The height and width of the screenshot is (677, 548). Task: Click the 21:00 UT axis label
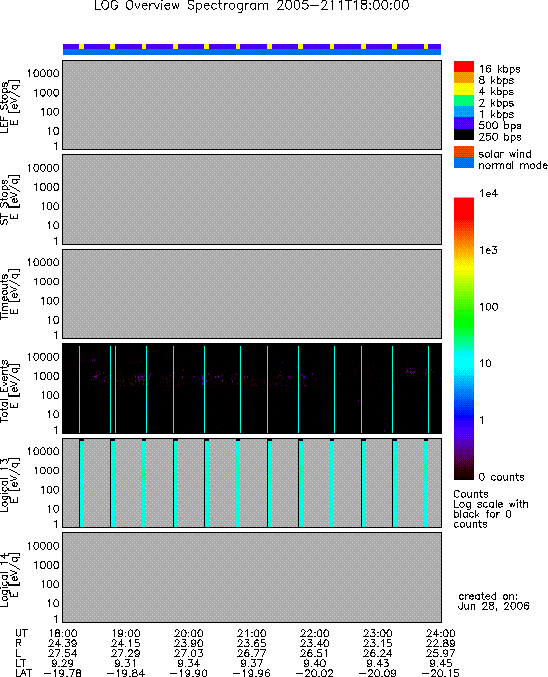click(251, 633)
